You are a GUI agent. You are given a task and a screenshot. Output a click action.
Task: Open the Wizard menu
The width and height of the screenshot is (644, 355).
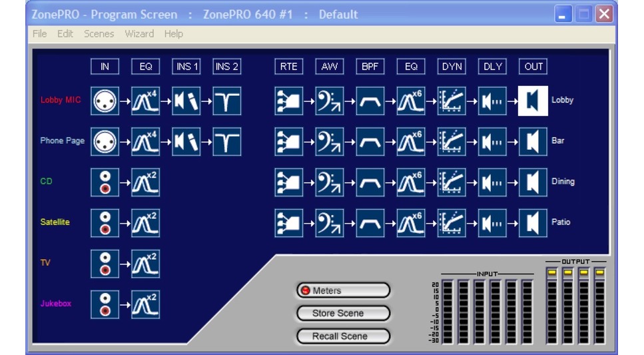point(139,33)
